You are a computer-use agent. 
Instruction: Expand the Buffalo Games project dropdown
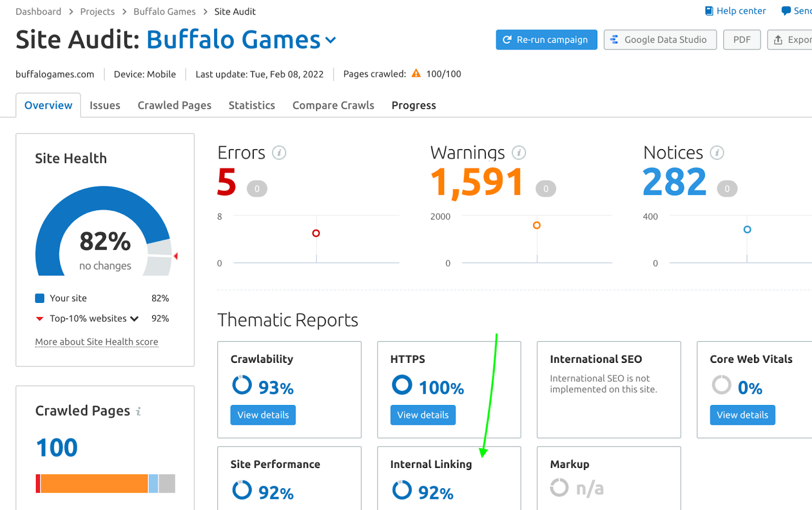331,40
